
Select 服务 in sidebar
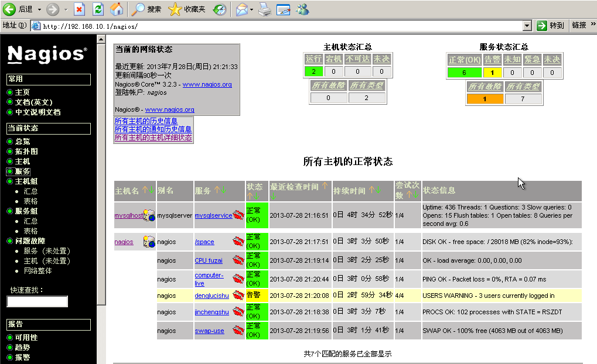(22, 171)
